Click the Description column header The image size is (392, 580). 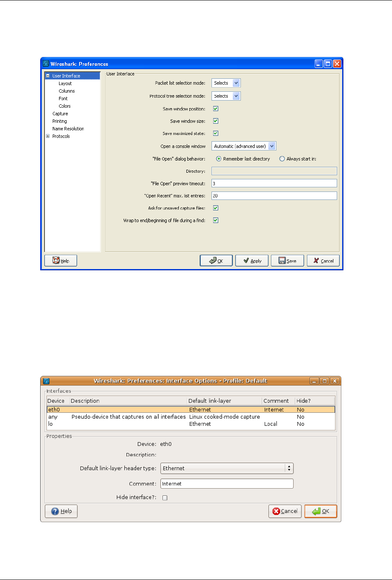(129, 401)
